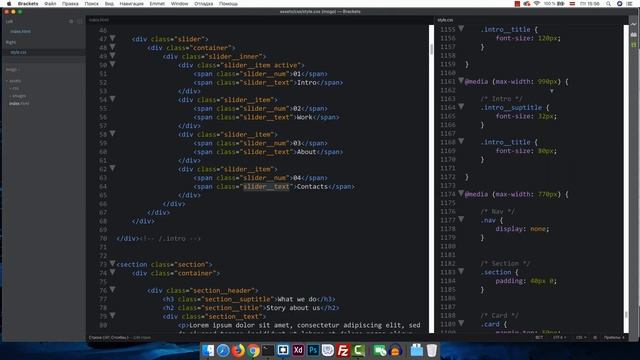Image resolution: width=640 pixels, height=360 pixels.
Task: Open Finder from the dock
Action: pos(208,350)
